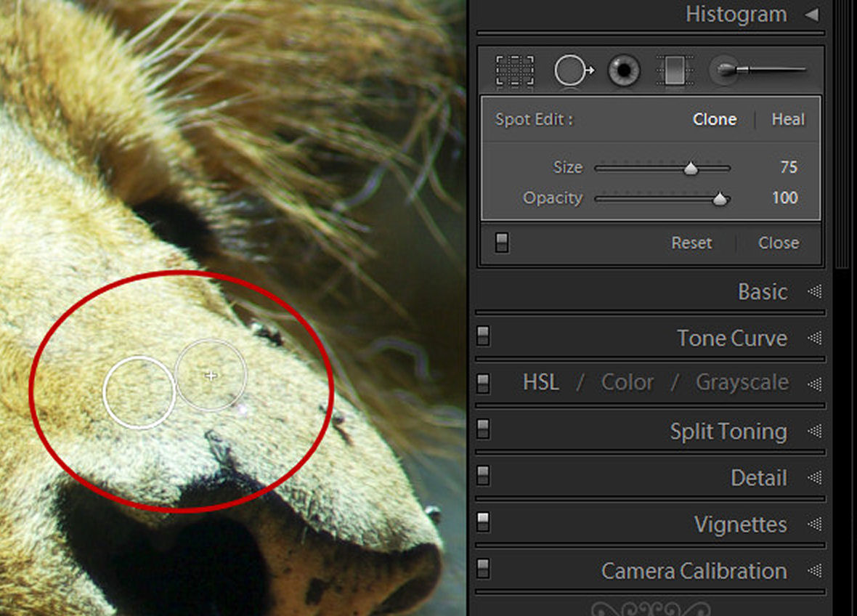Close the Spot Edit panel
Viewport: 857px width, 616px height.
pyautogui.click(x=779, y=243)
